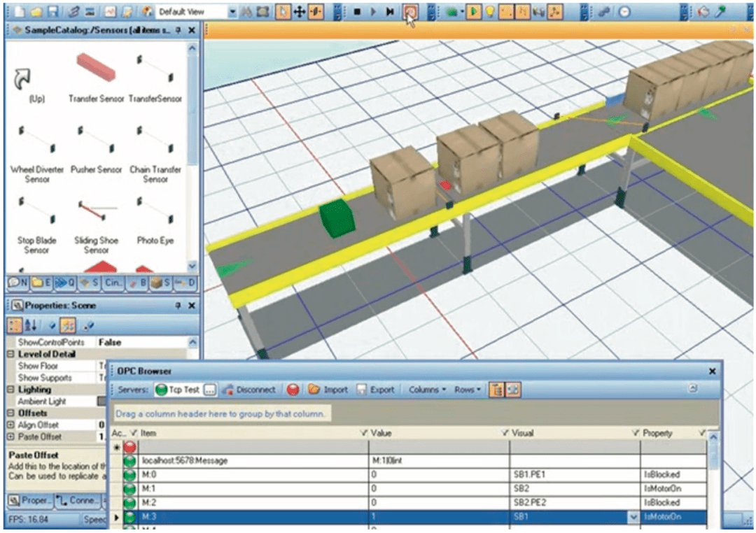Switch to the Conne... tab at bottom

(x=78, y=501)
